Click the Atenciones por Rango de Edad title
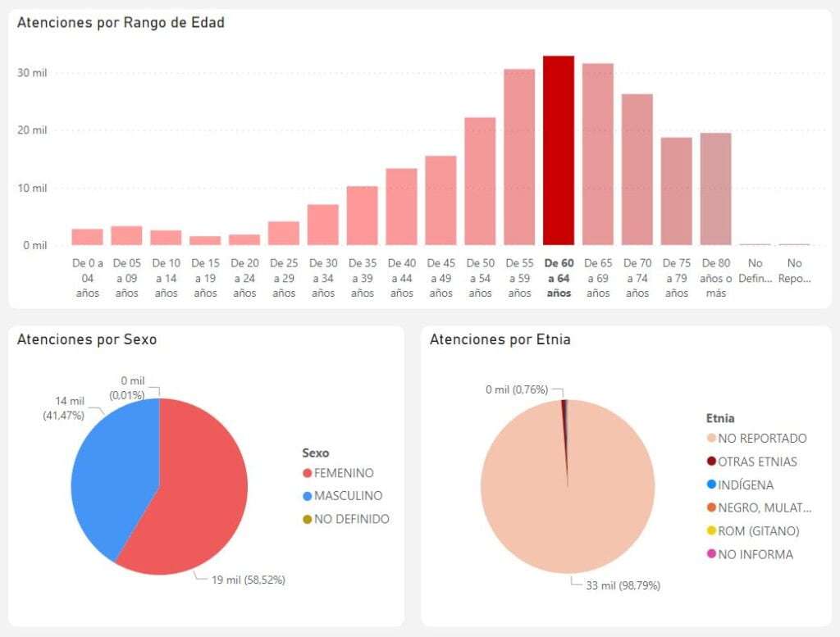Viewport: 840px width, 637px height. (x=121, y=23)
